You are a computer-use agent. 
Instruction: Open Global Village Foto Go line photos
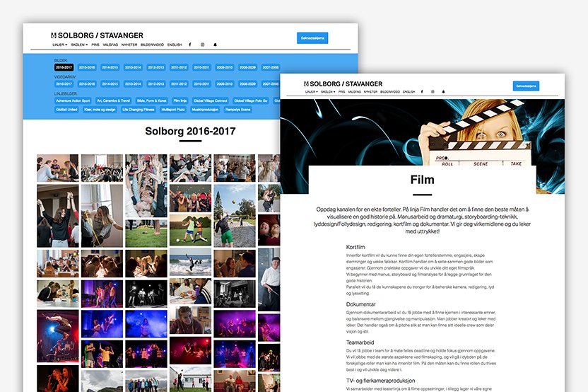(251, 100)
